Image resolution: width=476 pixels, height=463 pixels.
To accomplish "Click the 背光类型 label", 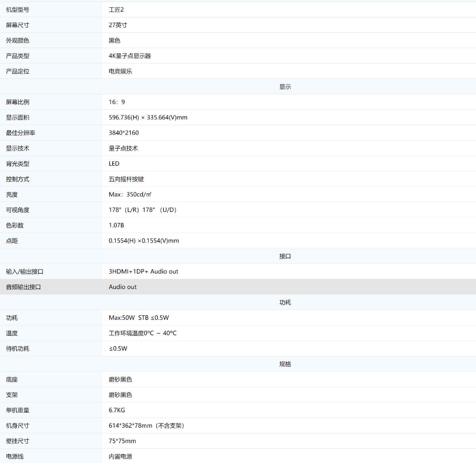I will click(17, 163).
